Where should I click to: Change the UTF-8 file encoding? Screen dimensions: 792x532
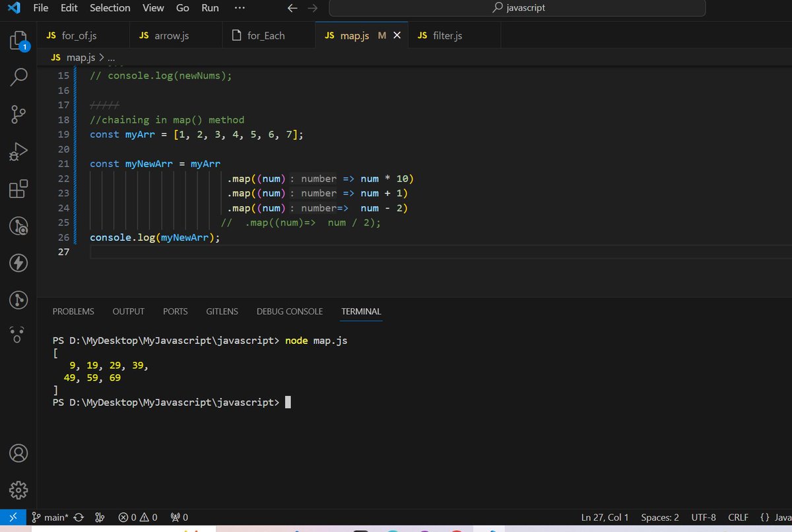[x=704, y=517]
